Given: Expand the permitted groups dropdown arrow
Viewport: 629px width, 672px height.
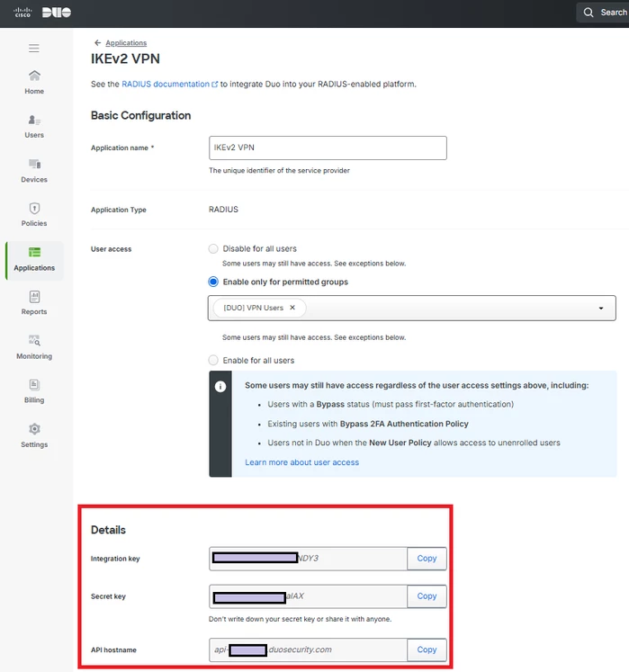Looking at the screenshot, I should pos(601,309).
